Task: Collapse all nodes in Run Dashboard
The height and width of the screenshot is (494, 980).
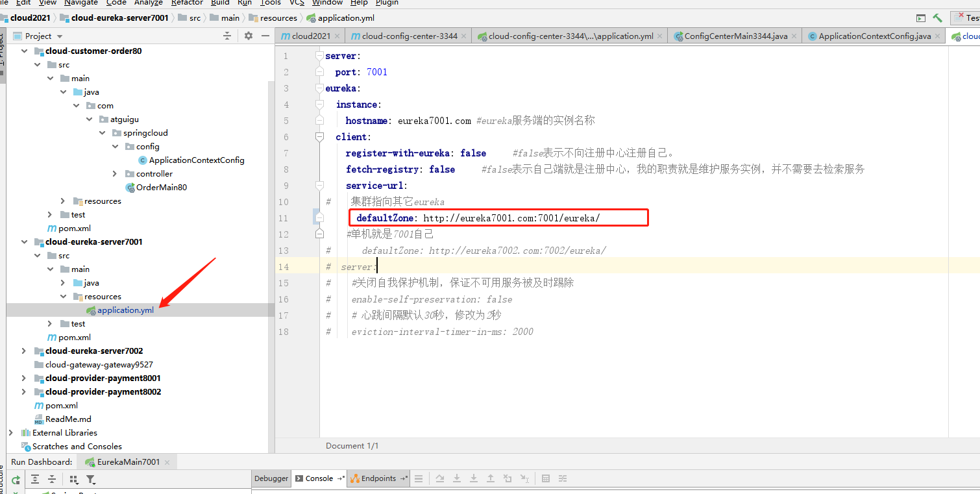Action: [52, 480]
